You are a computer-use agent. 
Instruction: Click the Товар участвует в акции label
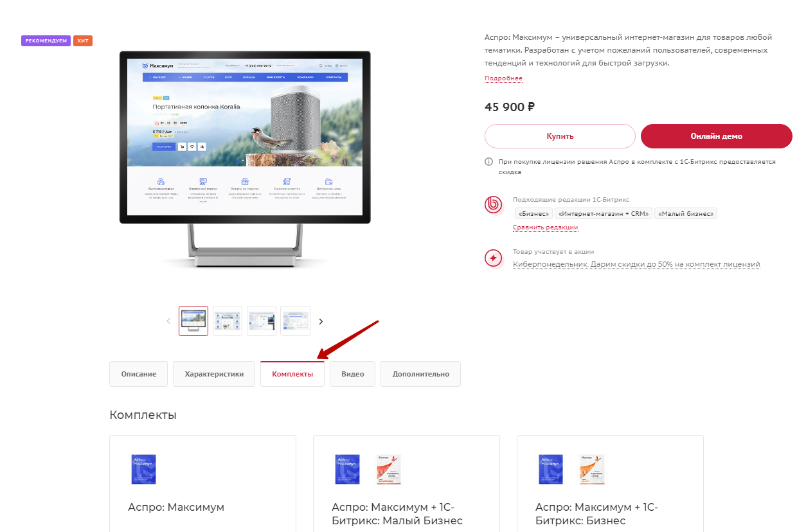click(x=553, y=252)
